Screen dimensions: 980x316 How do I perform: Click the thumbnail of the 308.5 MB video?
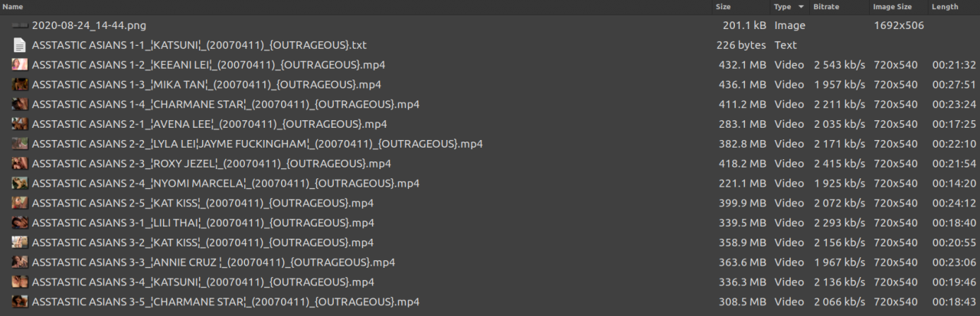[20, 301]
